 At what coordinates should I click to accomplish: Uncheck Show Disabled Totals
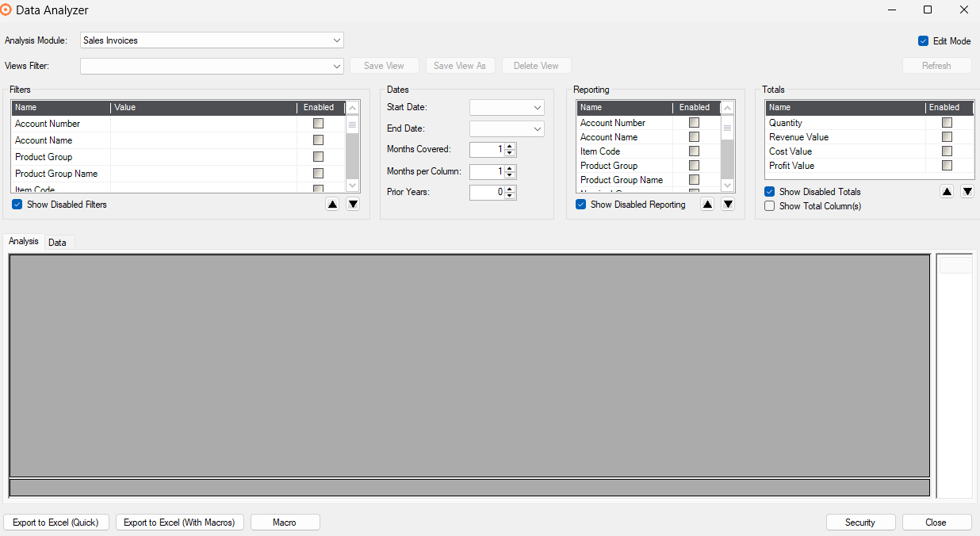pyautogui.click(x=769, y=192)
